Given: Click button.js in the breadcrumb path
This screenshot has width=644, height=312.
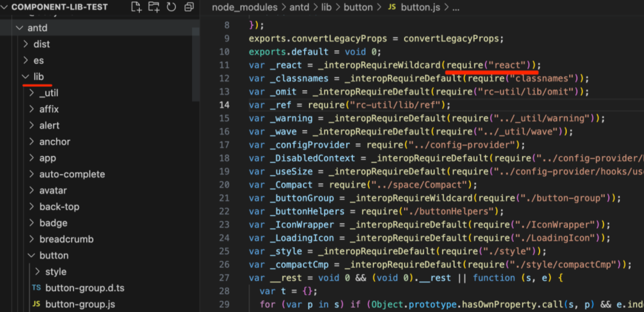Looking at the screenshot, I should pyautogui.click(x=420, y=7).
